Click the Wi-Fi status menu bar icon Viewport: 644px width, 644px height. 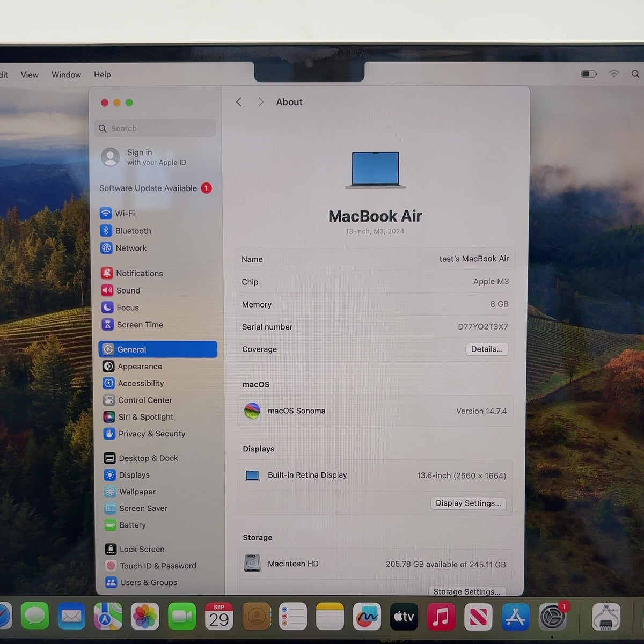[x=614, y=74]
